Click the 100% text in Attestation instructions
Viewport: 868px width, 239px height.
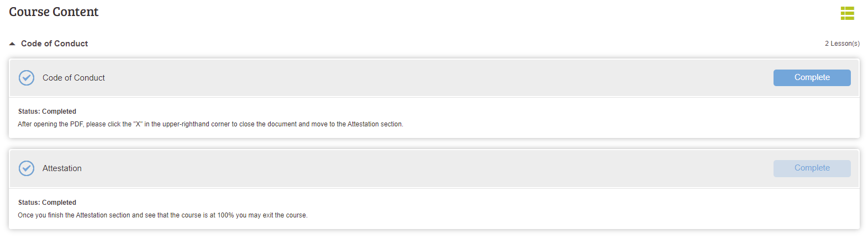(225, 215)
